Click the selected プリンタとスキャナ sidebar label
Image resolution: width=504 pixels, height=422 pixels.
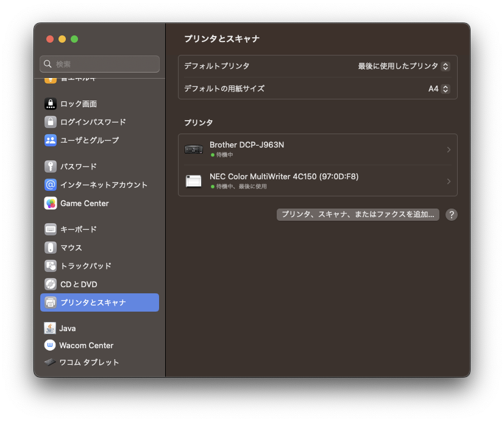[93, 302]
